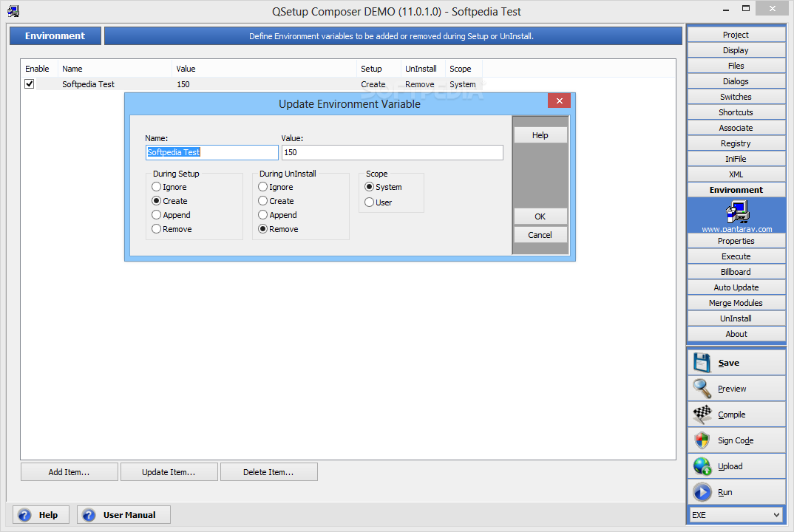This screenshot has height=532, width=794.
Task: Open the IniFile section
Action: tap(736, 159)
